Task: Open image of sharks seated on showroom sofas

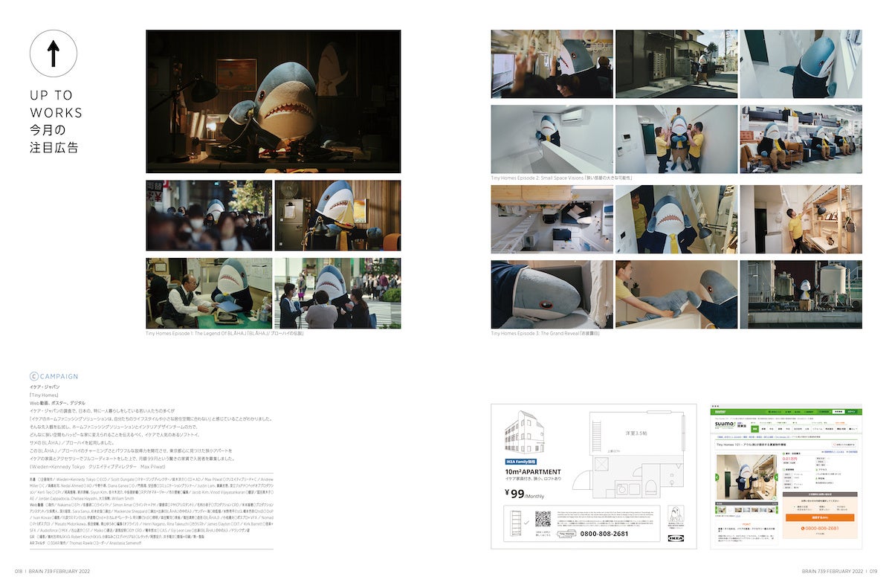Action: 801,139
